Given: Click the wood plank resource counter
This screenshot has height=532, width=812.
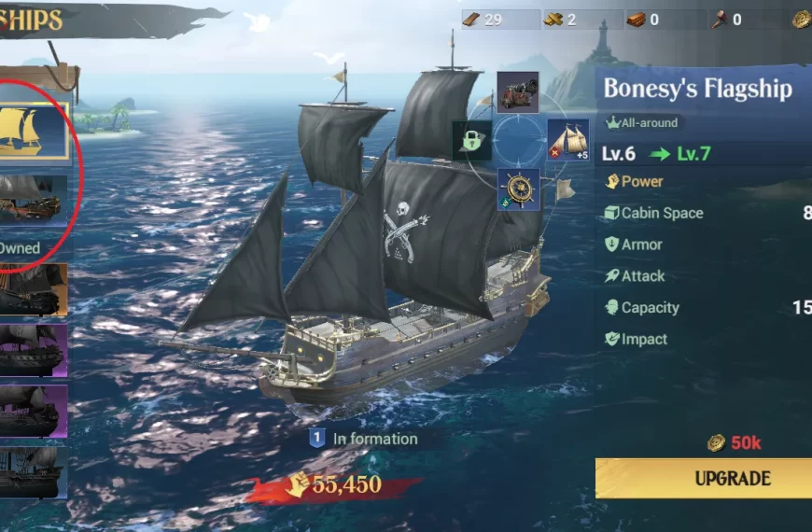Looking at the screenshot, I should tap(500, 20).
